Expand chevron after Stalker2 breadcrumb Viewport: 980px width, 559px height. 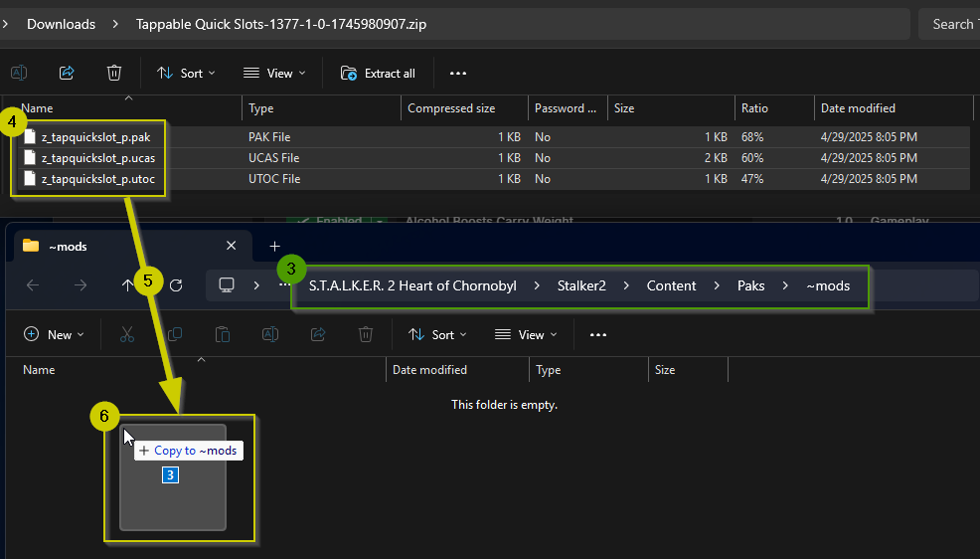[x=626, y=285]
